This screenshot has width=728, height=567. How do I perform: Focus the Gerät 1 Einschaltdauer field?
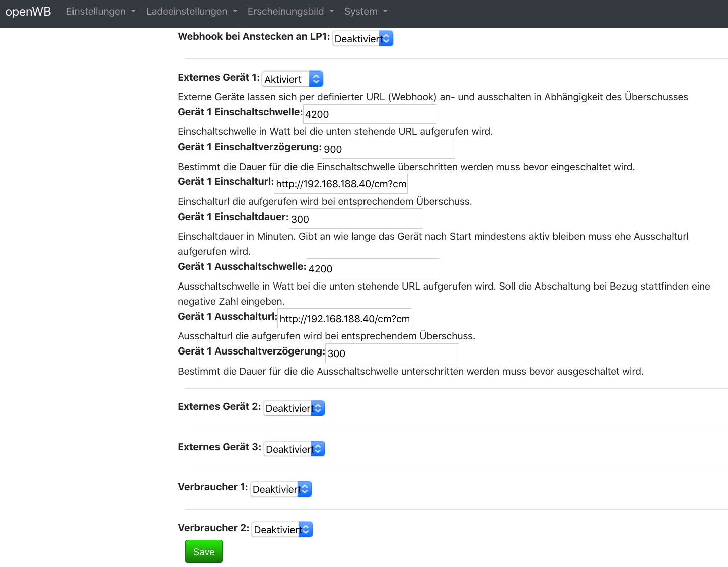(355, 219)
